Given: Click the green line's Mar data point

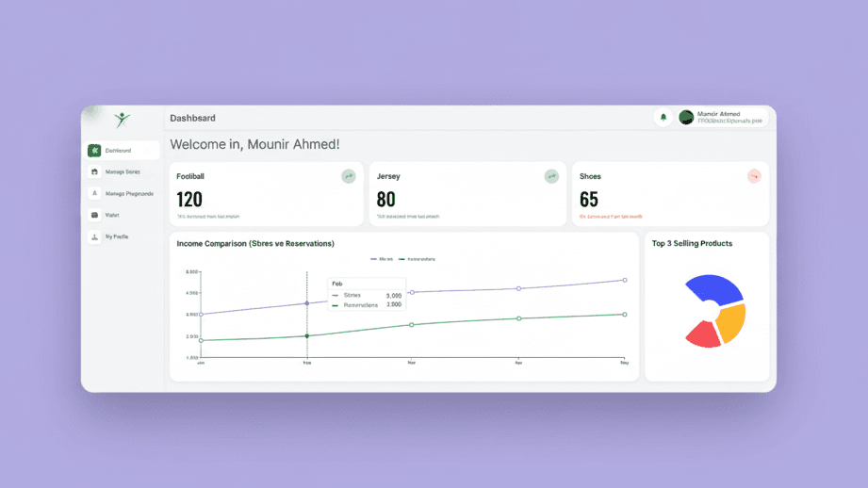Looking at the screenshot, I should click(411, 325).
